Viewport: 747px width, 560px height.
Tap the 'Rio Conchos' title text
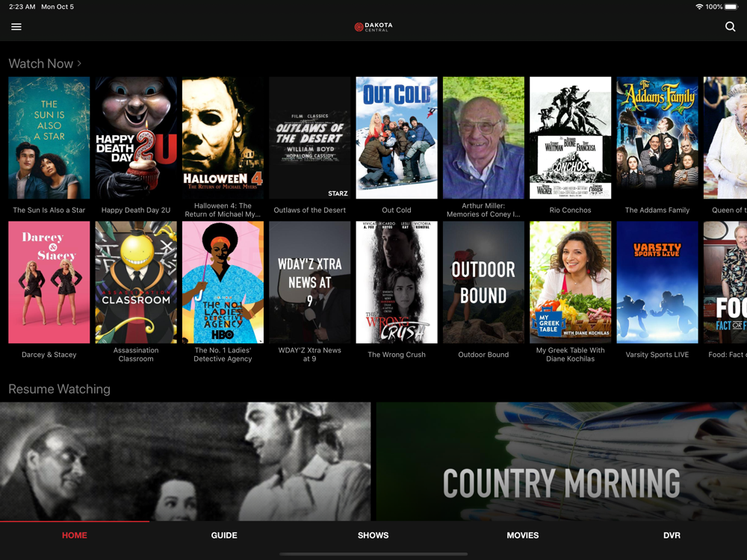[x=570, y=210]
